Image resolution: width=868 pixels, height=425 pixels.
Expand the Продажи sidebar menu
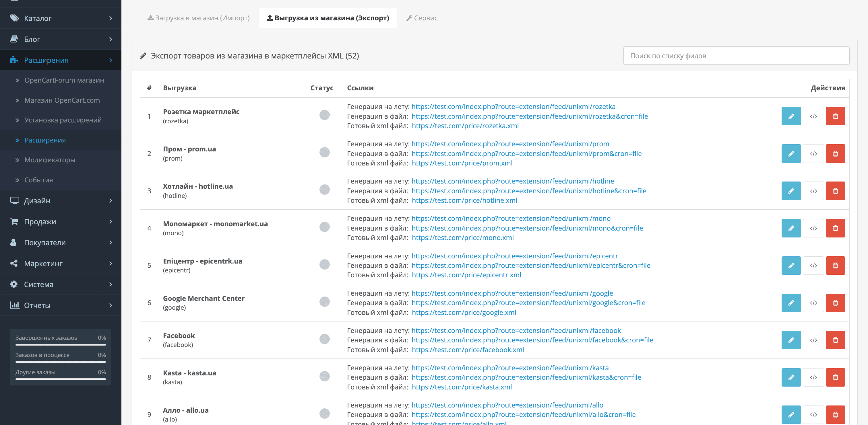click(61, 222)
